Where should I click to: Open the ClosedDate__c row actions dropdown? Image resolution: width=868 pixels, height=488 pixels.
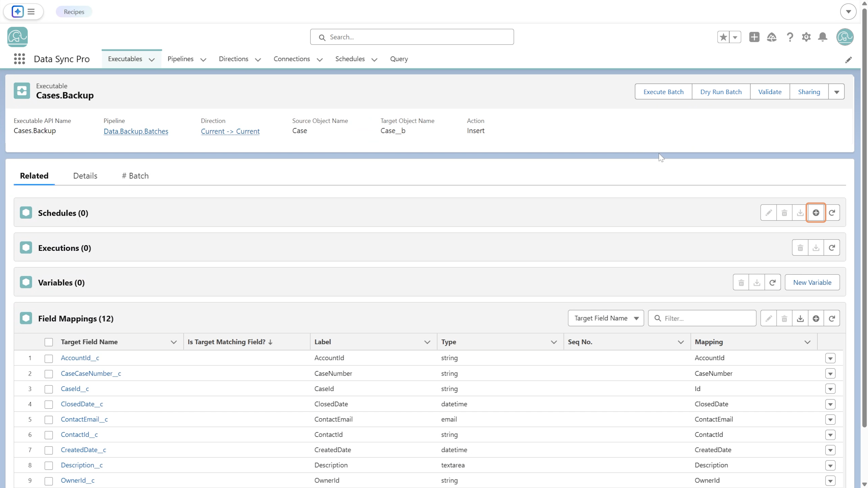pyautogui.click(x=830, y=404)
